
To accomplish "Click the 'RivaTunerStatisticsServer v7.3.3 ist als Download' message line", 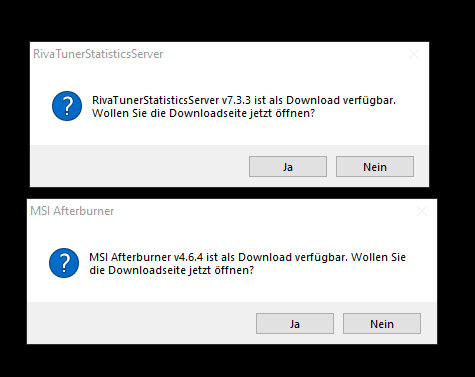I will (244, 100).
